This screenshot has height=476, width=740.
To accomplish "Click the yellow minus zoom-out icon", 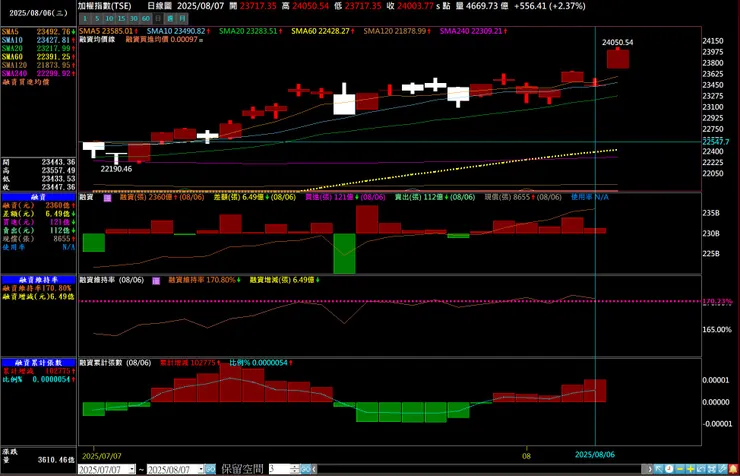I will (x=680, y=469).
